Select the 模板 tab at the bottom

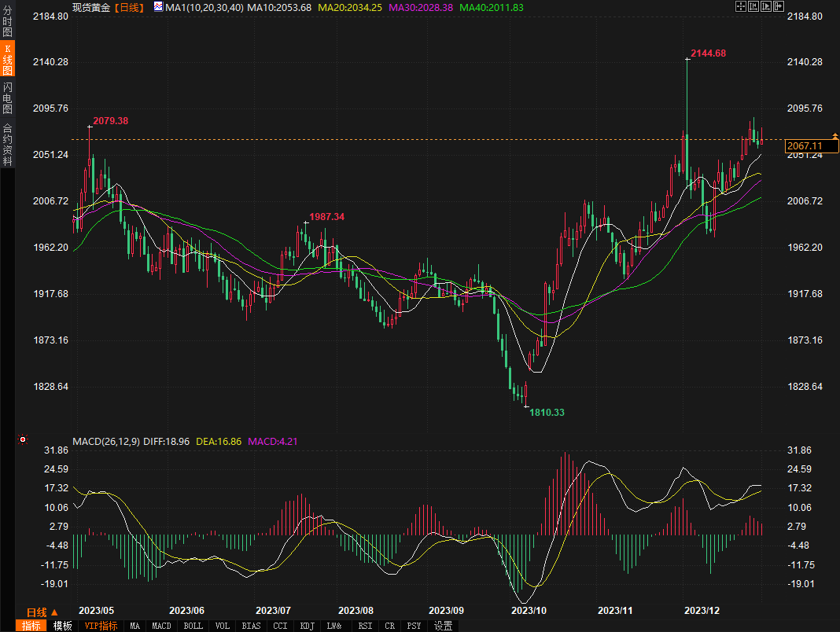pos(63,626)
